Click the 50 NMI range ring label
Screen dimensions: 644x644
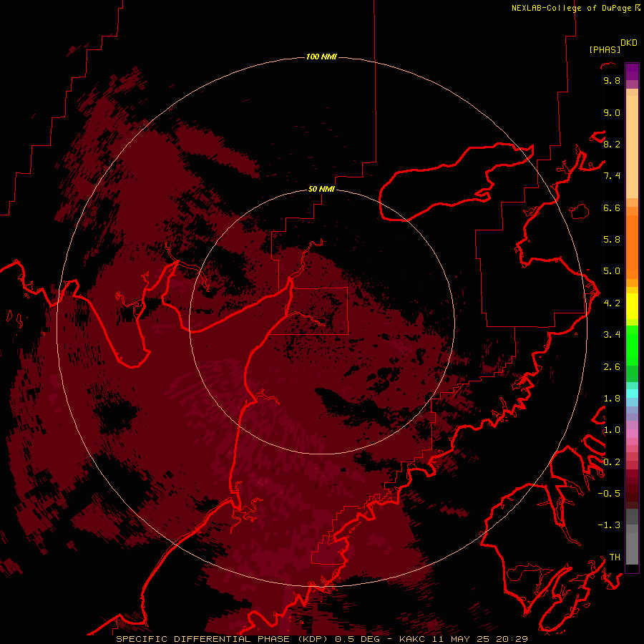click(x=321, y=189)
